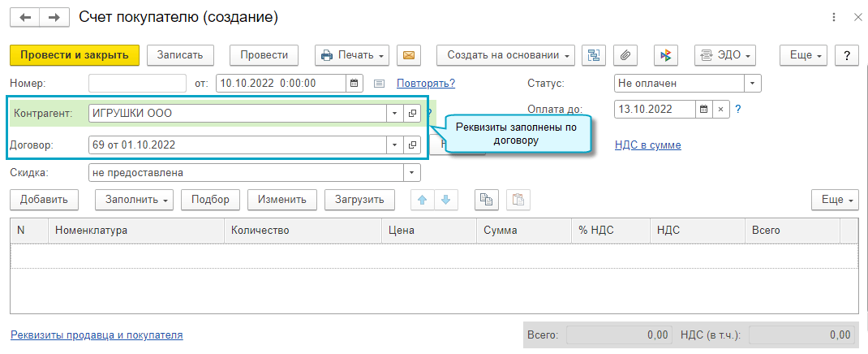Expand the Скидка dropdown arrow

pos(412,173)
